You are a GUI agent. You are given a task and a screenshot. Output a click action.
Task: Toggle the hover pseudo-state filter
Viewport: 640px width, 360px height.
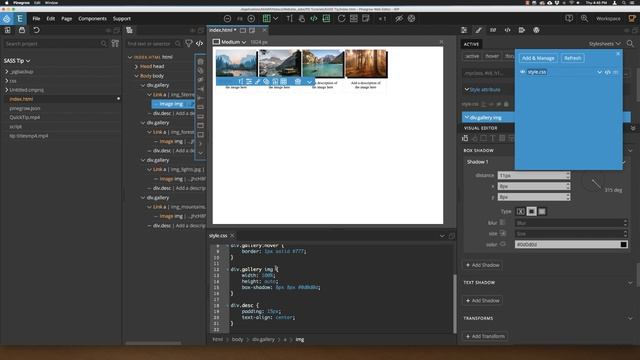(492, 56)
